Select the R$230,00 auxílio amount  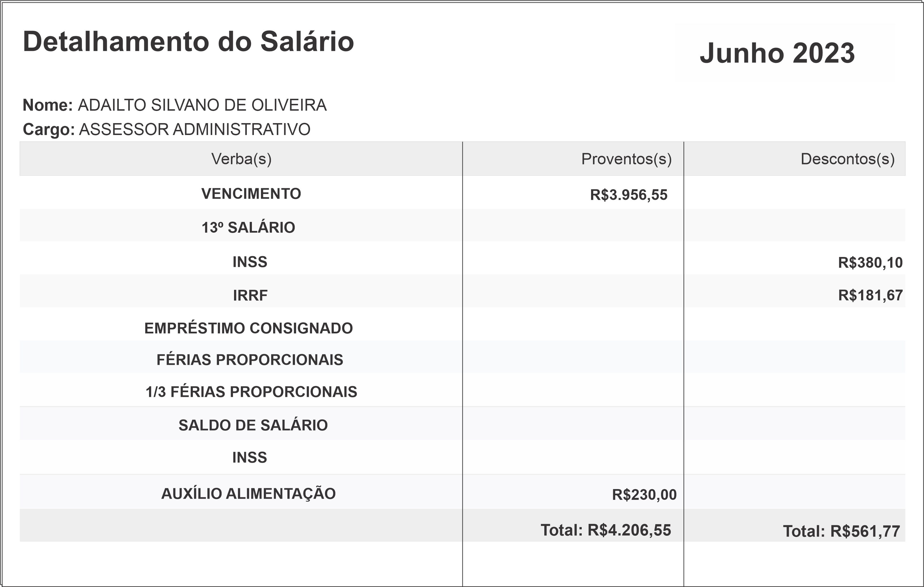click(x=644, y=495)
